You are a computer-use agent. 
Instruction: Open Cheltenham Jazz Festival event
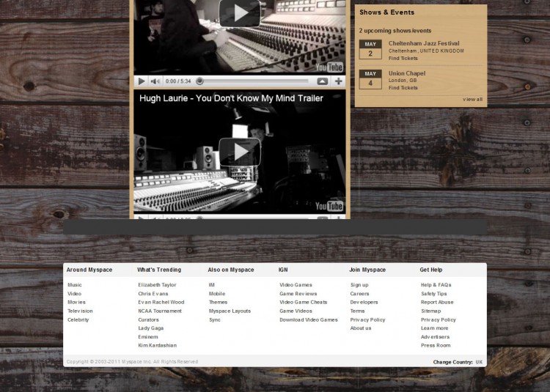click(x=424, y=43)
